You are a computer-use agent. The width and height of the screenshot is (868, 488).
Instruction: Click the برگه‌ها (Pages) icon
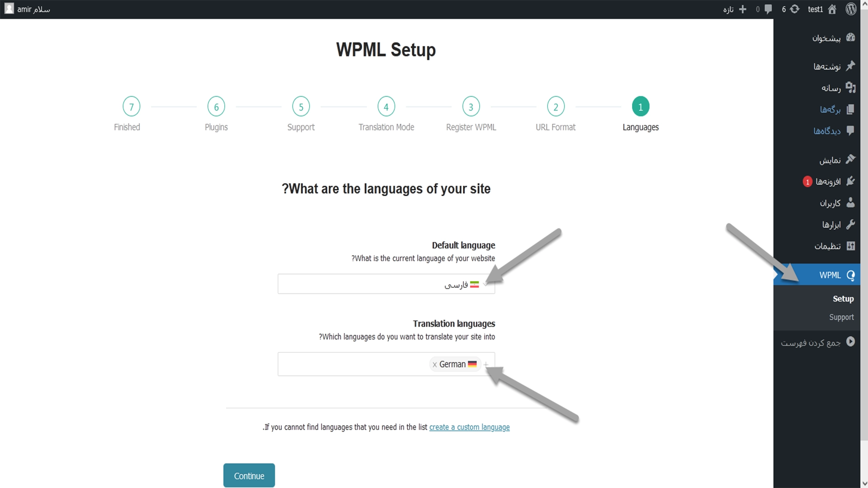pos(852,109)
